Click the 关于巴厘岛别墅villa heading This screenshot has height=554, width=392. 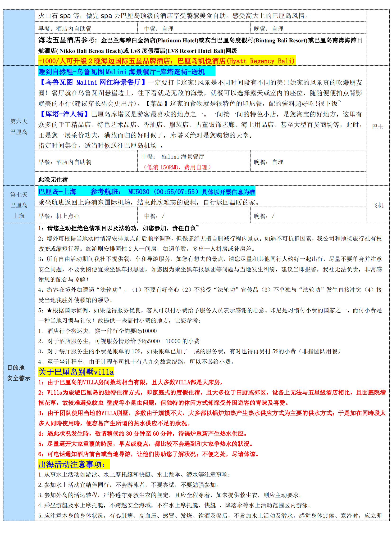[76, 372]
